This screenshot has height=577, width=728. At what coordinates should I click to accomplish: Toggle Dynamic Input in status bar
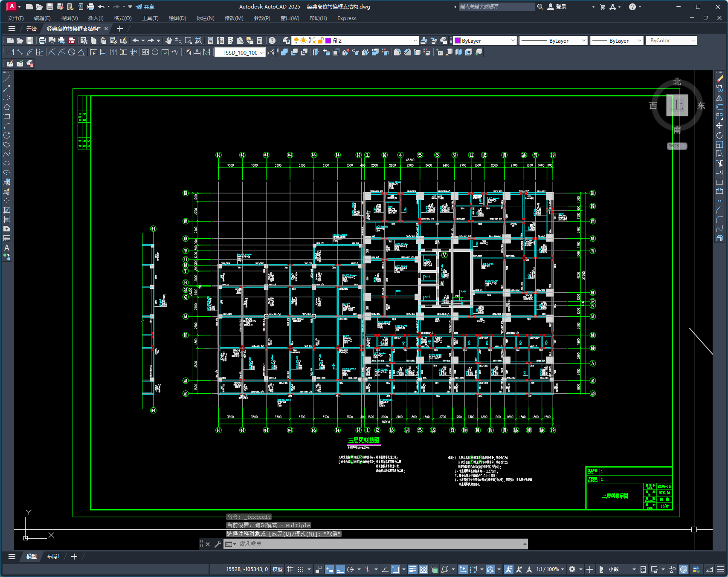(329, 569)
